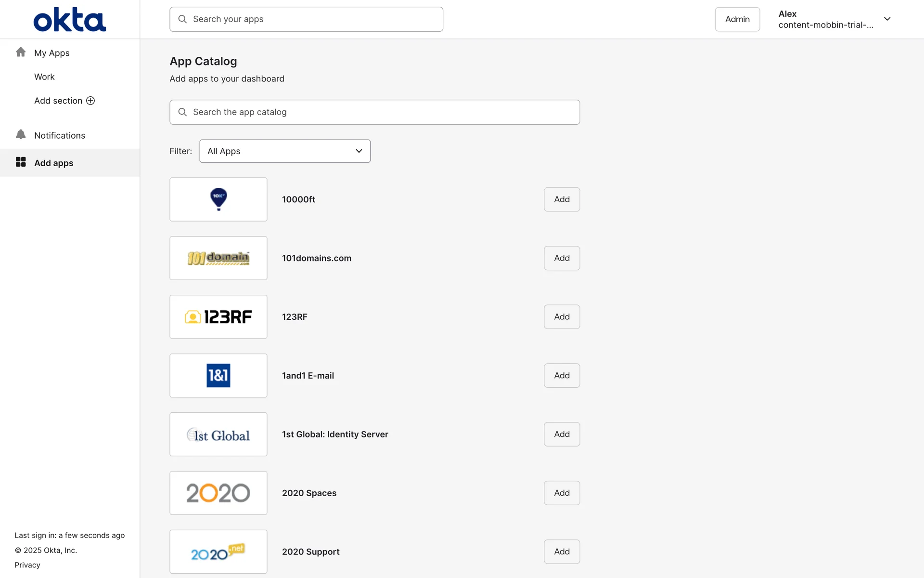Click the 1&1 blue logo tile

coord(218,376)
